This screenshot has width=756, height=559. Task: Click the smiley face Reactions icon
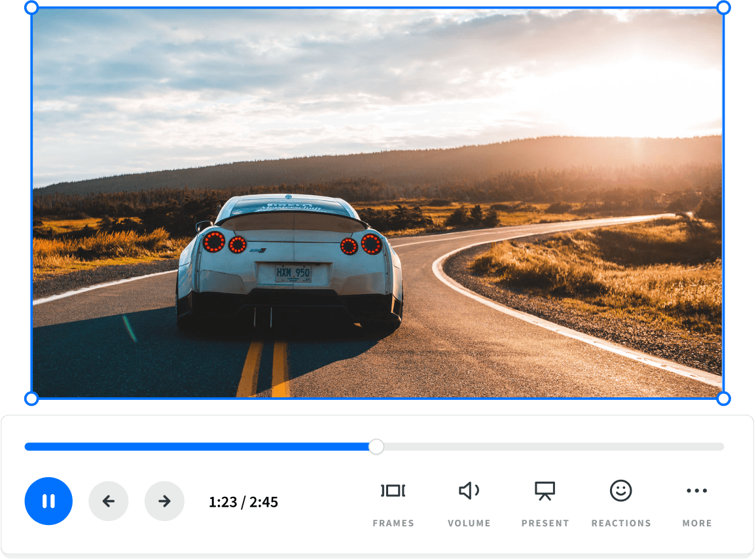coord(621,491)
